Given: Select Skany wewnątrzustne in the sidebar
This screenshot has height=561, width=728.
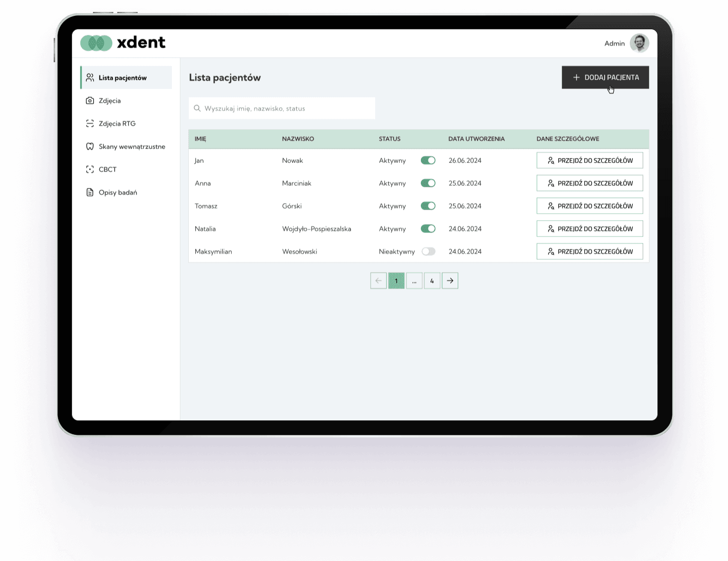Looking at the screenshot, I should [x=126, y=146].
